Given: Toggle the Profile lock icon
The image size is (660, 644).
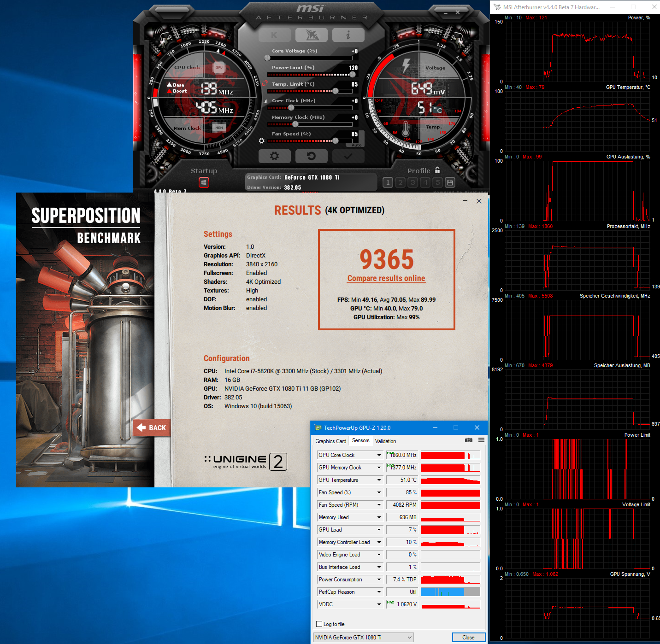Looking at the screenshot, I should pos(437,170).
